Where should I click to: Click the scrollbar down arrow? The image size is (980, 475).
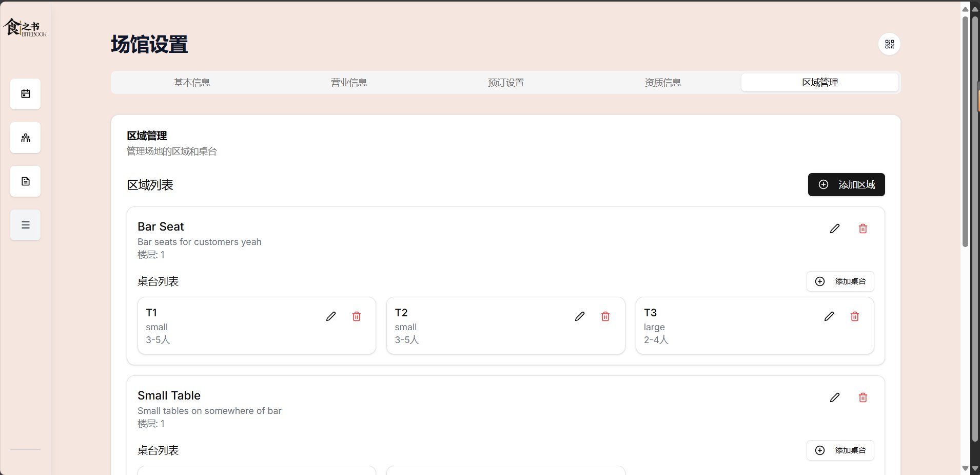(x=966, y=468)
